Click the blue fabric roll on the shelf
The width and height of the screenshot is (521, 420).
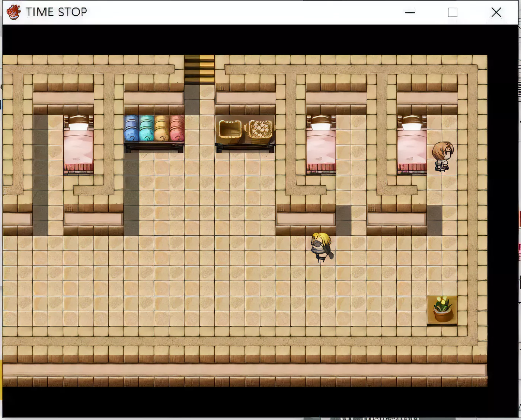click(x=131, y=128)
